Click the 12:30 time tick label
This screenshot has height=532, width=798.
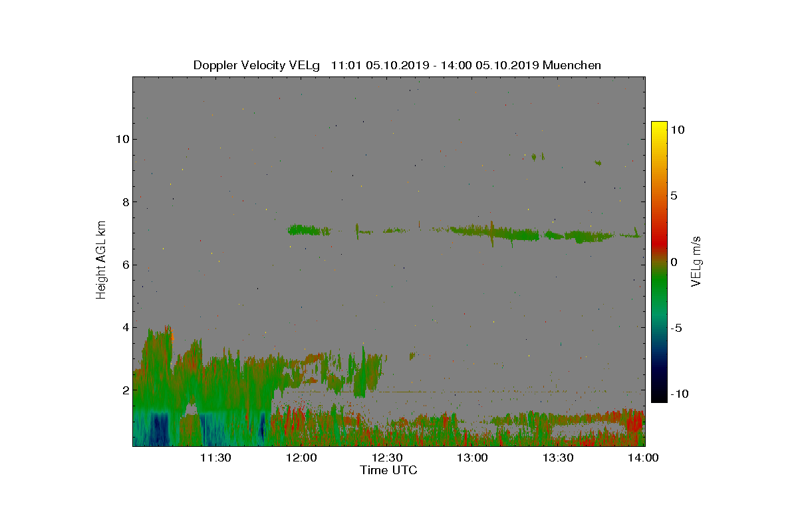click(x=386, y=458)
